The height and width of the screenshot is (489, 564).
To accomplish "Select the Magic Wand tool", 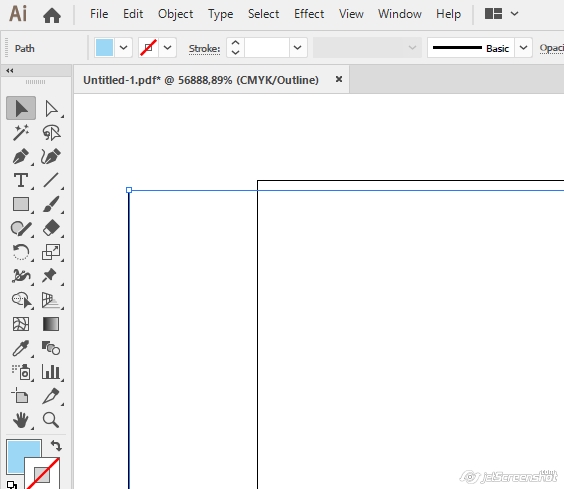I will coord(21,132).
